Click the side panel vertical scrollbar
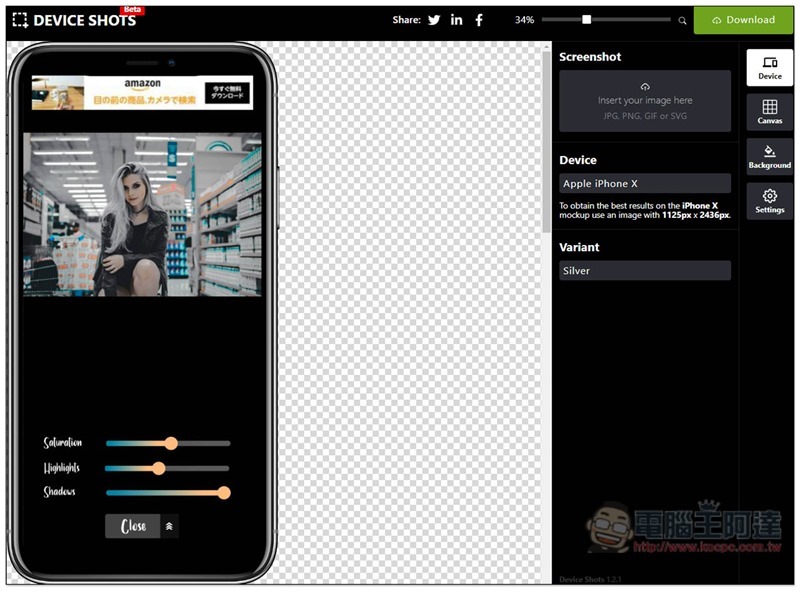Image resolution: width=800 pixels, height=591 pixels. (546, 140)
